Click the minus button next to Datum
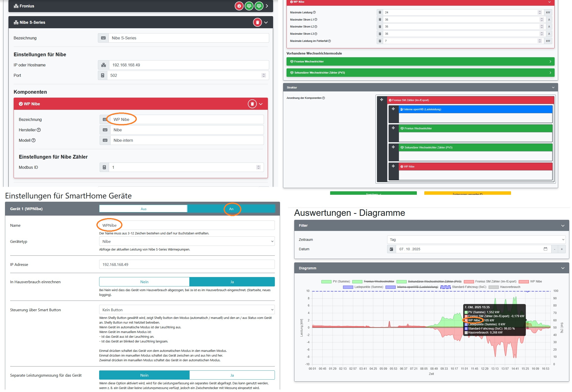Screen dimensions: 572x392 pyautogui.click(x=554, y=249)
